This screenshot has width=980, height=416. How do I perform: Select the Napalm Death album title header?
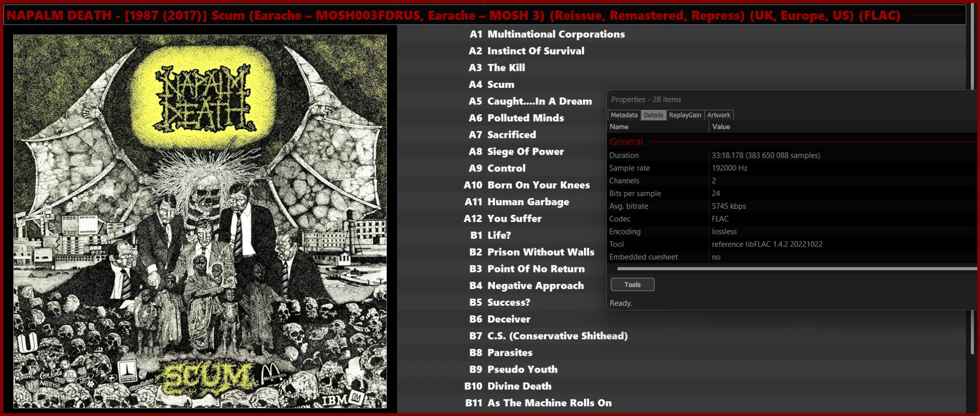click(x=453, y=15)
